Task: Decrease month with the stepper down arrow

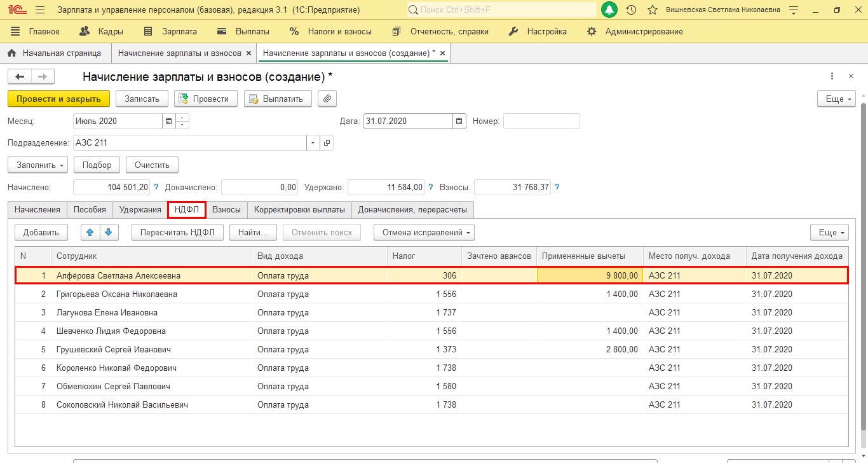Action: click(182, 125)
